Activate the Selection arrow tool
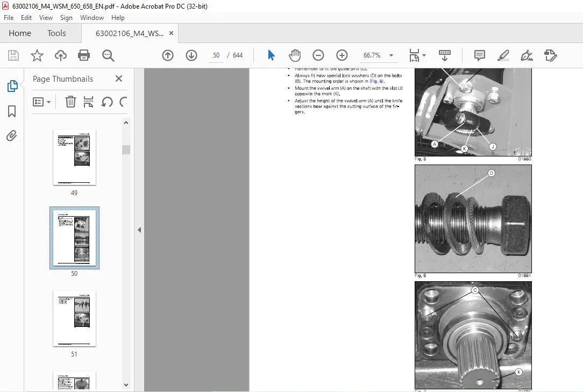Viewport: 583px width, 392px height. pyautogui.click(x=271, y=55)
